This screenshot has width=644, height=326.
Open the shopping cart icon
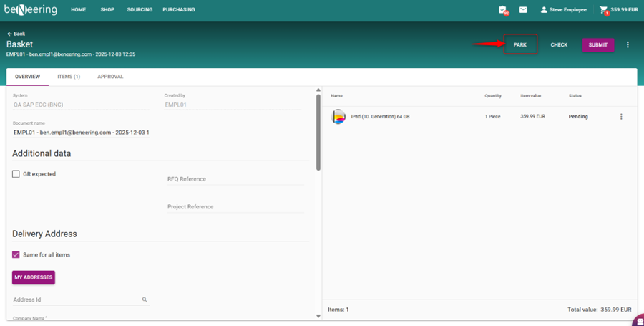tap(604, 10)
